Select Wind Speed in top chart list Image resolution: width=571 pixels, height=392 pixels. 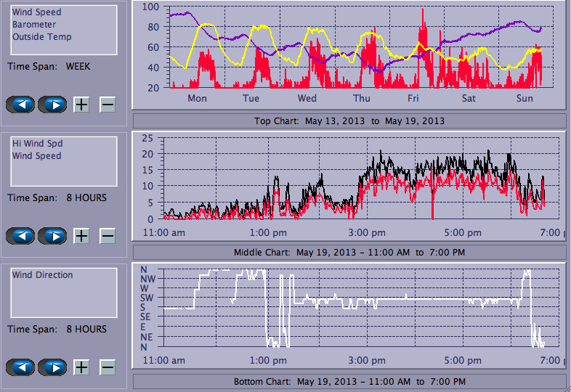click(x=36, y=12)
